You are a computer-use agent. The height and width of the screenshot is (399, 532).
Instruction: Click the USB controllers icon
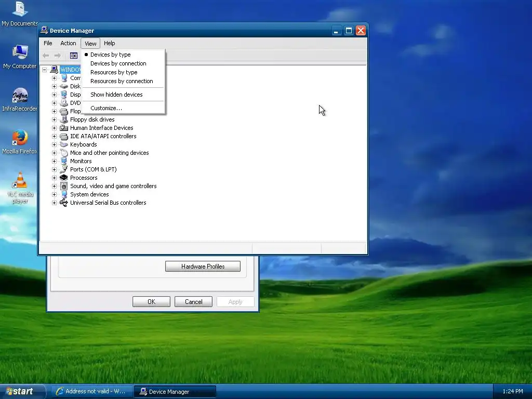pyautogui.click(x=64, y=203)
